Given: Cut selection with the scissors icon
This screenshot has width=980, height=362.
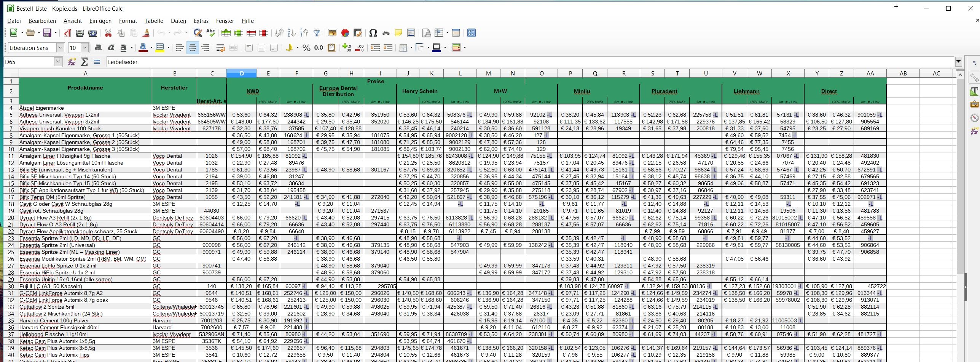Looking at the screenshot, I should point(108,33).
